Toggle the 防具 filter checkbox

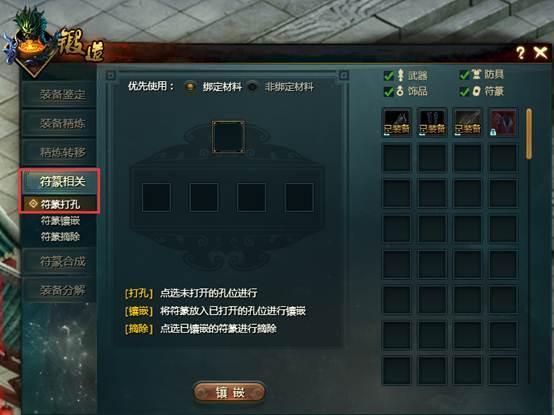point(464,75)
